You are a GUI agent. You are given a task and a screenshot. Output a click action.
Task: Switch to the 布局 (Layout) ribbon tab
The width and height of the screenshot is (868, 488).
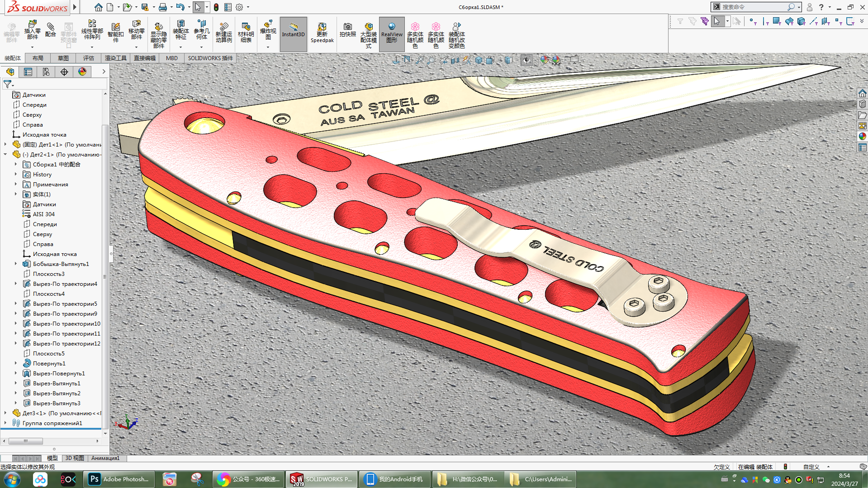38,58
